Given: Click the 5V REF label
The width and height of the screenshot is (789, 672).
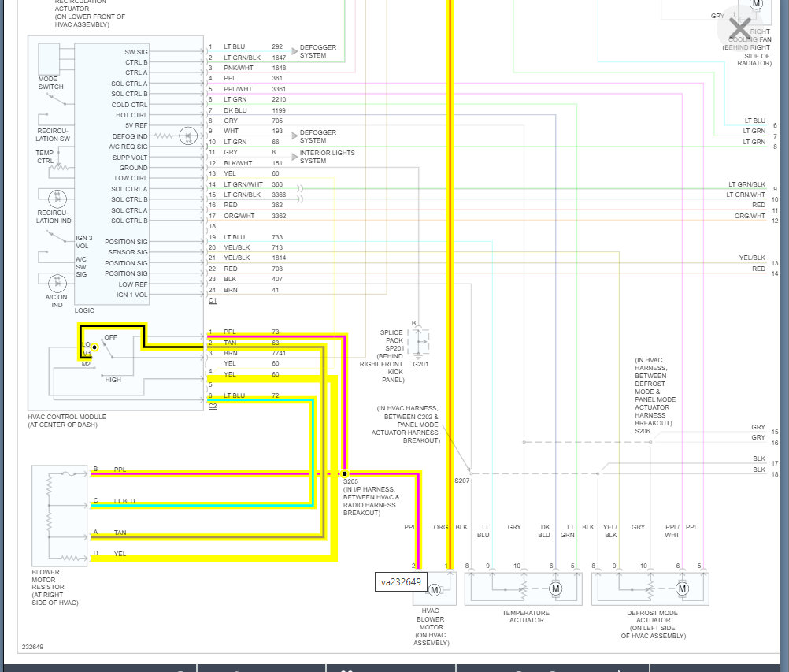Looking at the screenshot, I should click(136, 125).
